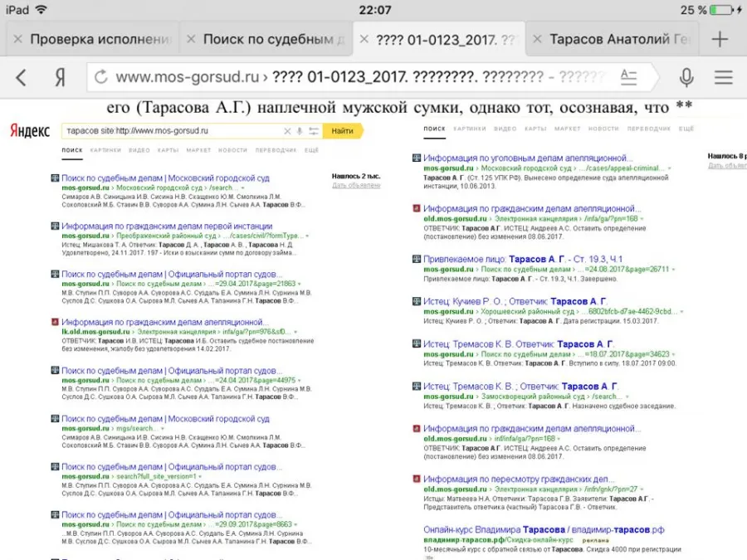Open the Yandex home 'Я' button
The image size is (747, 560).
point(60,77)
